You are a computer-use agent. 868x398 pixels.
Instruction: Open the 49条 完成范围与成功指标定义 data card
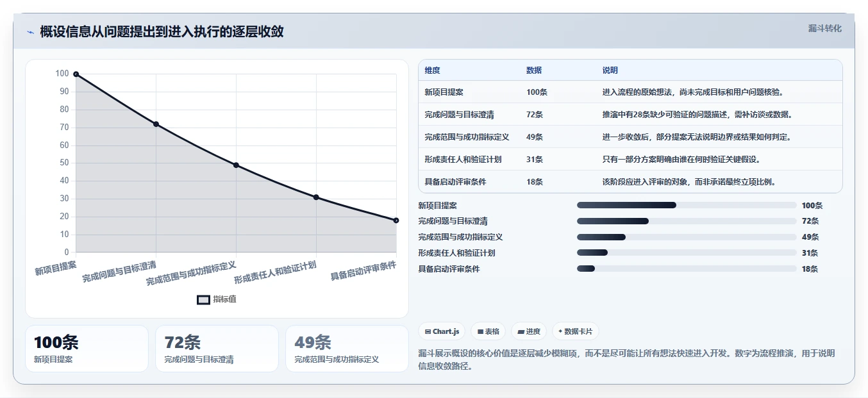click(x=347, y=349)
